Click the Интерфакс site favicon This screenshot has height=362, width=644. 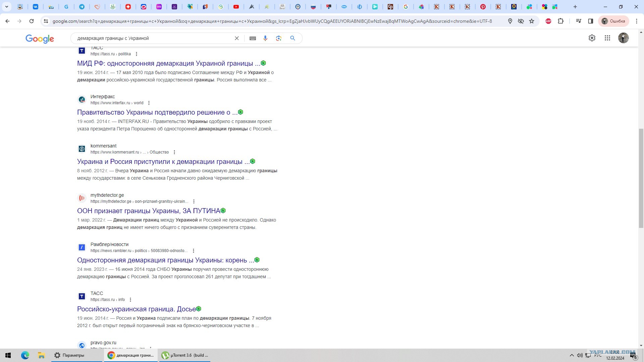click(82, 100)
